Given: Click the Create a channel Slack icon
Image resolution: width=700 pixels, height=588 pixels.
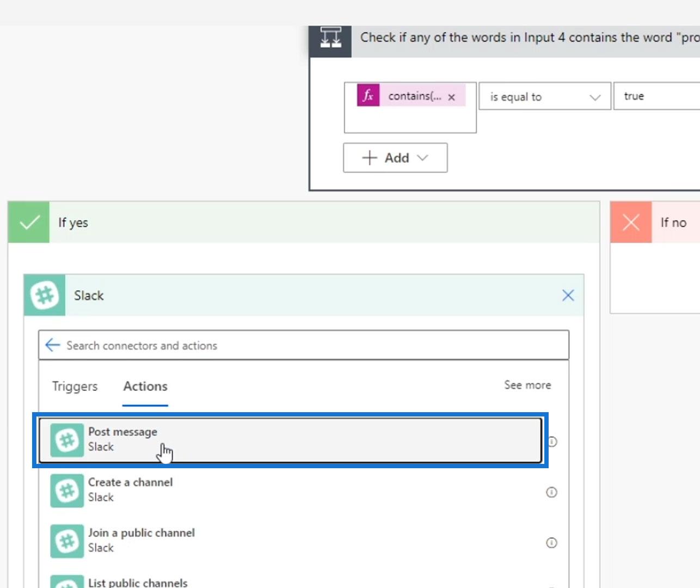Looking at the screenshot, I should coord(67,491).
